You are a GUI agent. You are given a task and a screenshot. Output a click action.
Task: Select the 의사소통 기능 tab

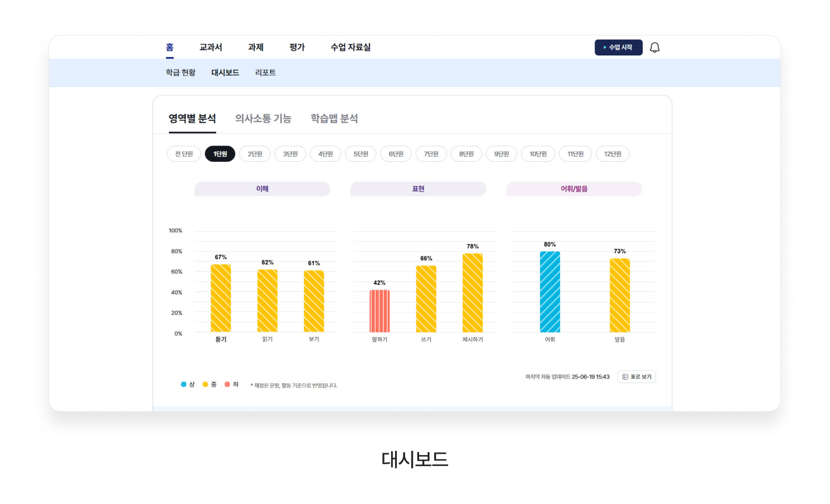(x=263, y=119)
